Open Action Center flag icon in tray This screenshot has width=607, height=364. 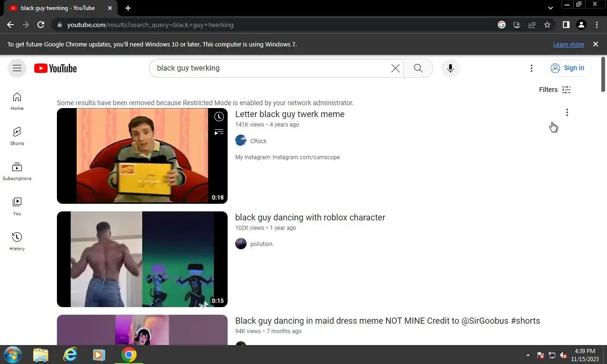click(540, 355)
